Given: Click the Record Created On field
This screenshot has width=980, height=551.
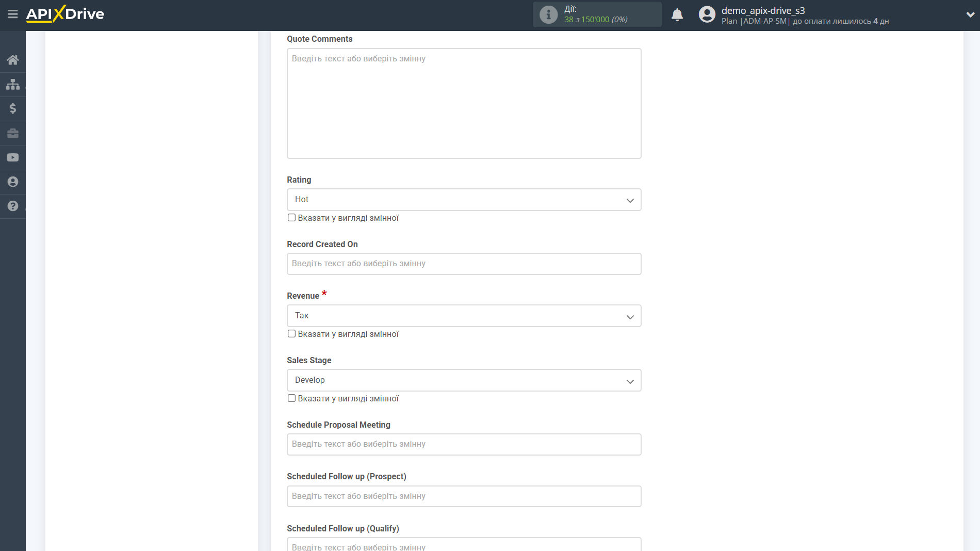Looking at the screenshot, I should (464, 264).
